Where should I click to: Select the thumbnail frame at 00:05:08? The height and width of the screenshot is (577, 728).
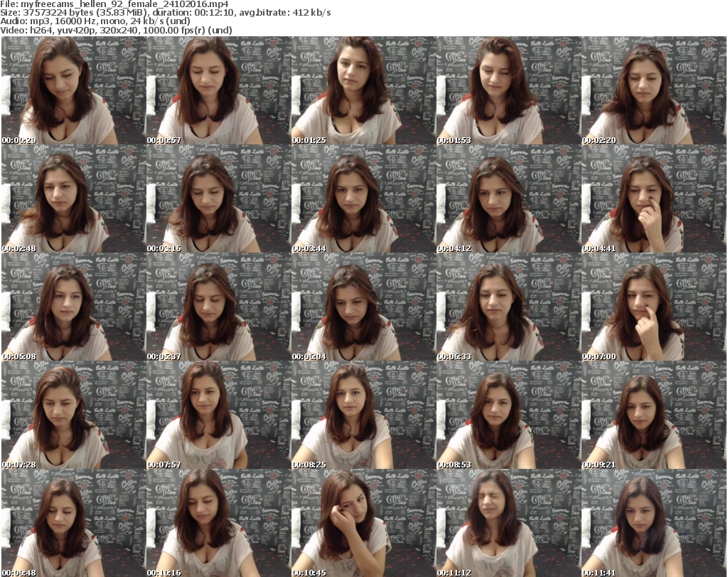(x=74, y=307)
